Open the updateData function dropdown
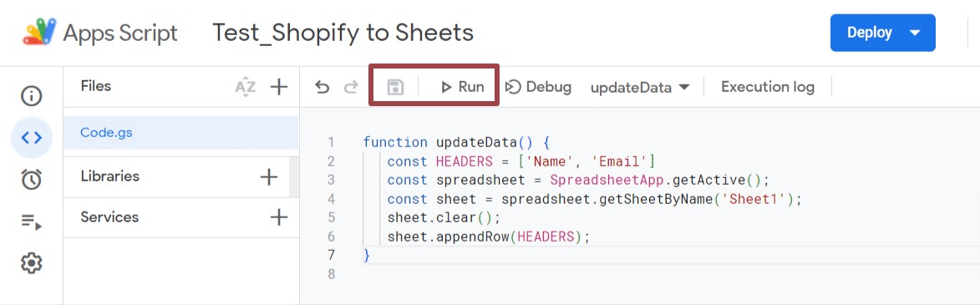 click(640, 88)
